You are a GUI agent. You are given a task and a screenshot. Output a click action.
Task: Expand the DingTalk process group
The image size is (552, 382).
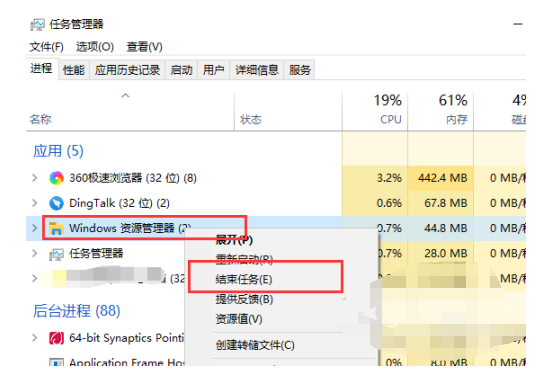(34, 203)
